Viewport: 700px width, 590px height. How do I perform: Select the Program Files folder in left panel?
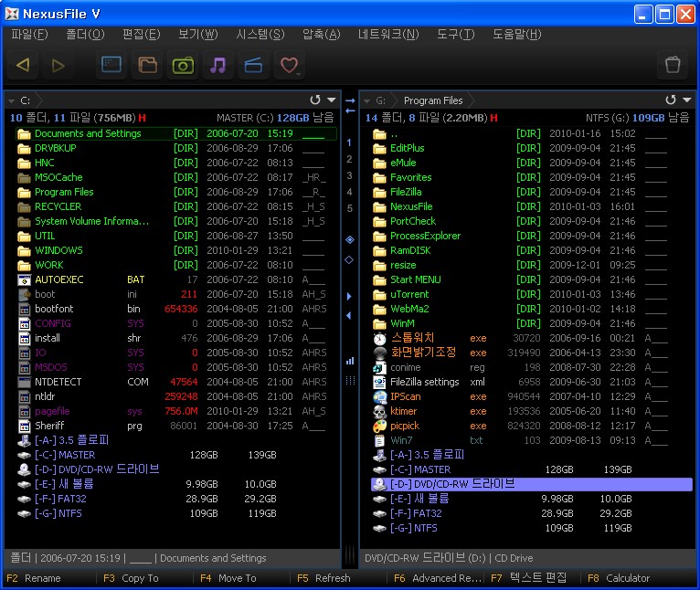tap(64, 192)
